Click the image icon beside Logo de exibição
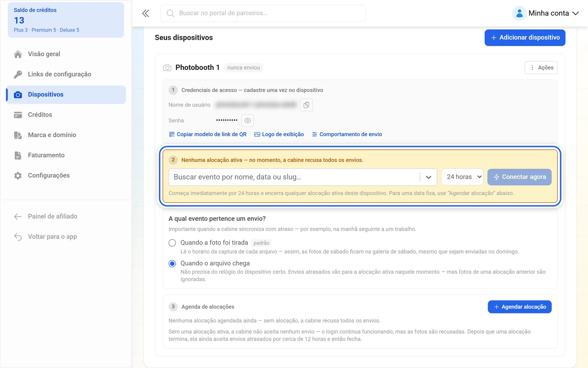This screenshot has height=368, width=588. coord(257,134)
